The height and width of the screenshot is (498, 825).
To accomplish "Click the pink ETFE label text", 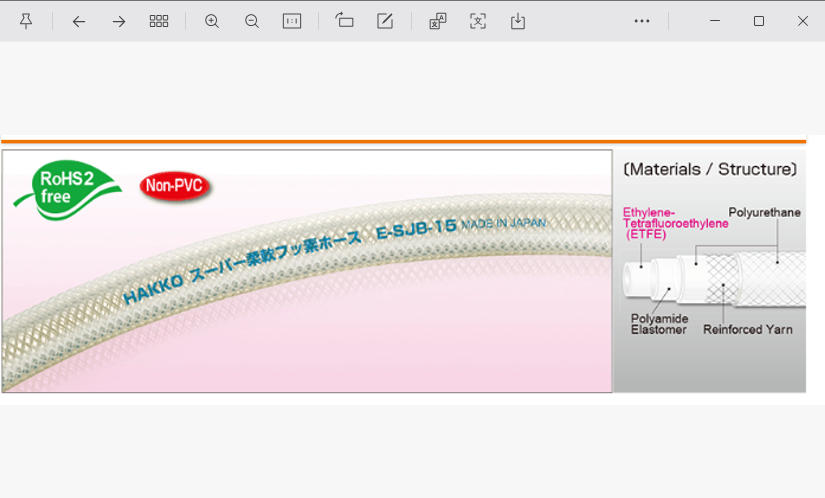I will [676, 223].
